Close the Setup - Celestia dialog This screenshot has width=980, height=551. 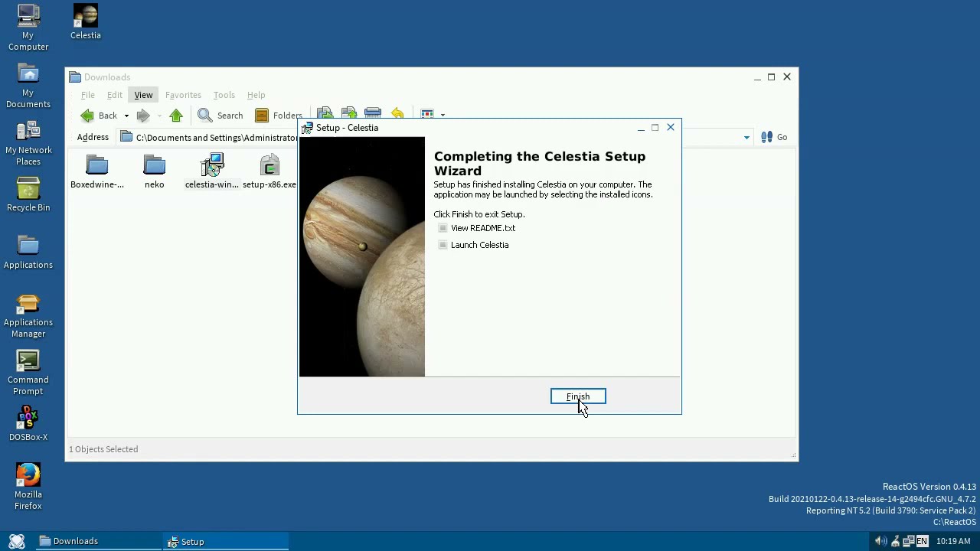tap(671, 128)
